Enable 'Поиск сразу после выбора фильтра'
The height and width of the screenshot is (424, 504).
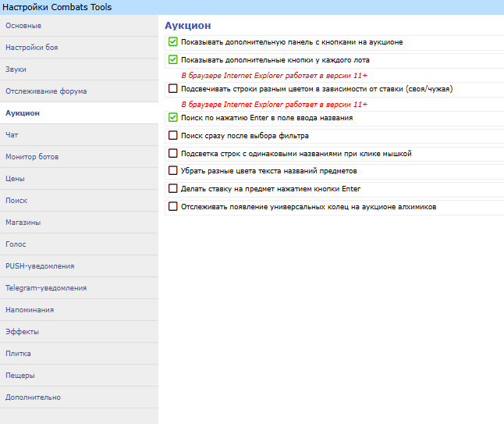[173, 136]
